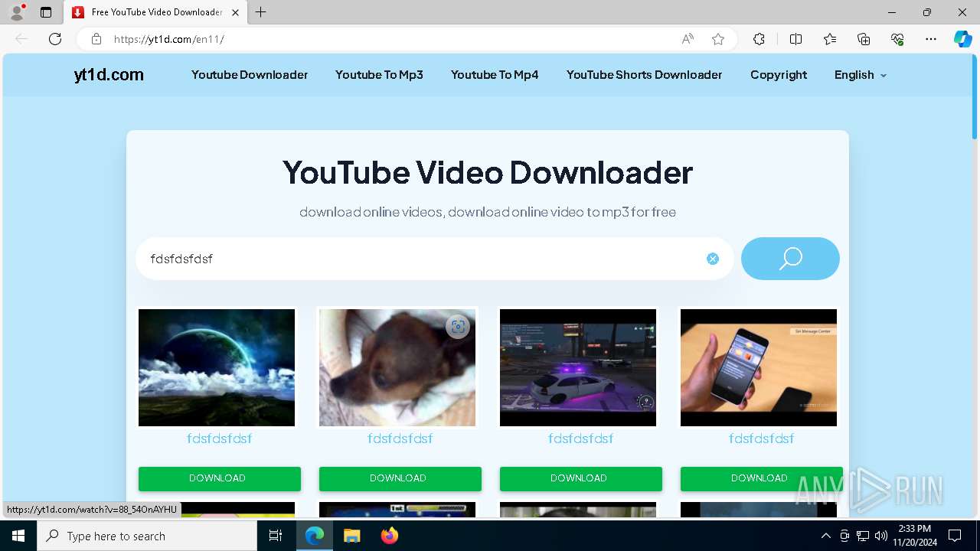Image resolution: width=980 pixels, height=551 pixels.
Task: Open the tab actions menu icon
Action: [46, 12]
